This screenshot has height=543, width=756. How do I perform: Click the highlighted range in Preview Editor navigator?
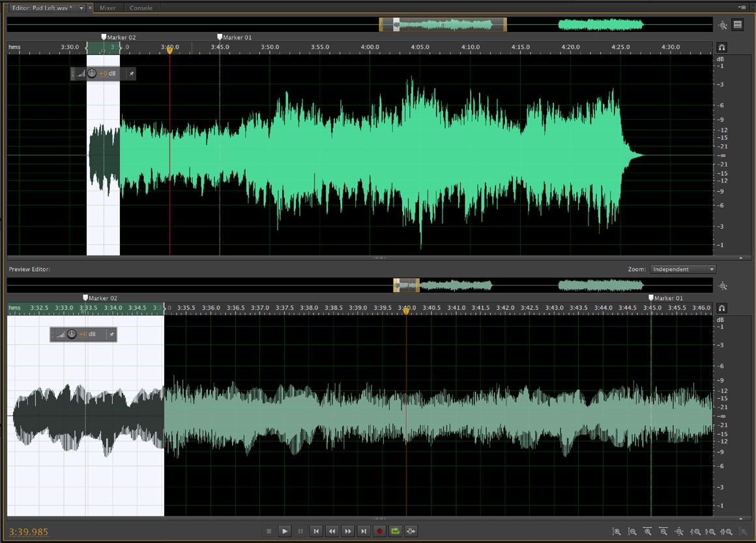pyautogui.click(x=406, y=286)
